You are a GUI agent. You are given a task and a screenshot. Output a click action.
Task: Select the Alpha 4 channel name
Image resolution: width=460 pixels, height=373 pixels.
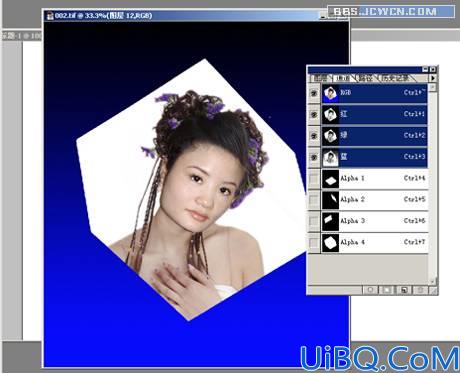click(x=352, y=242)
